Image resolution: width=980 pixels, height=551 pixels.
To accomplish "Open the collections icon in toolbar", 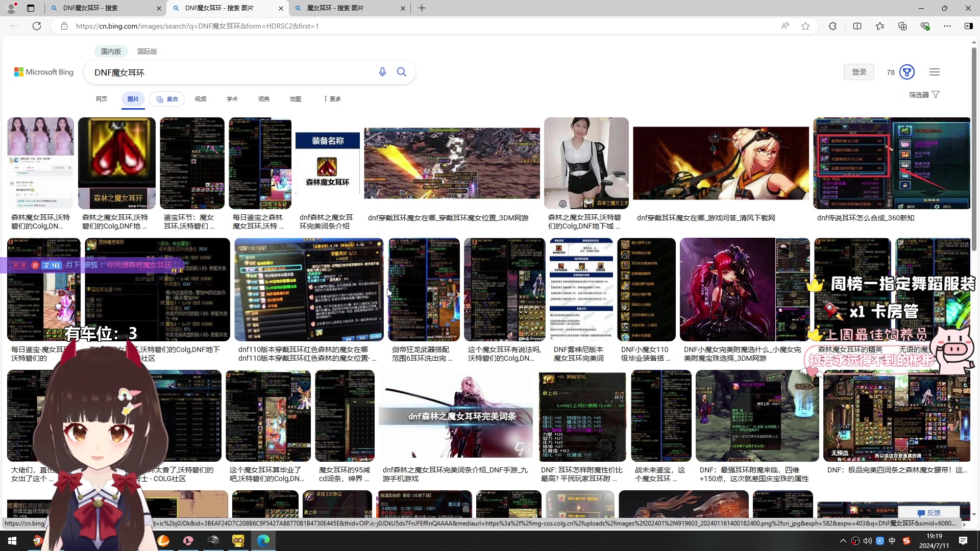I will 902,26.
